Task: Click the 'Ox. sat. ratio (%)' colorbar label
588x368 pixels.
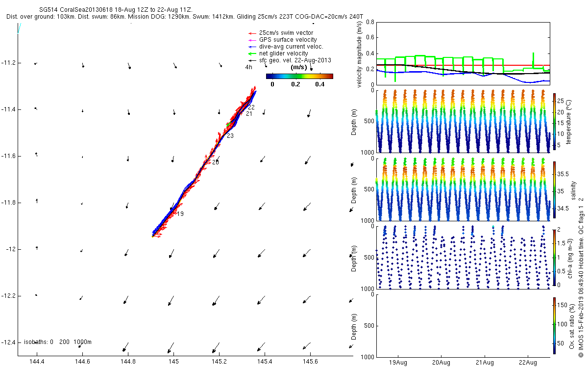Action: [571, 325]
